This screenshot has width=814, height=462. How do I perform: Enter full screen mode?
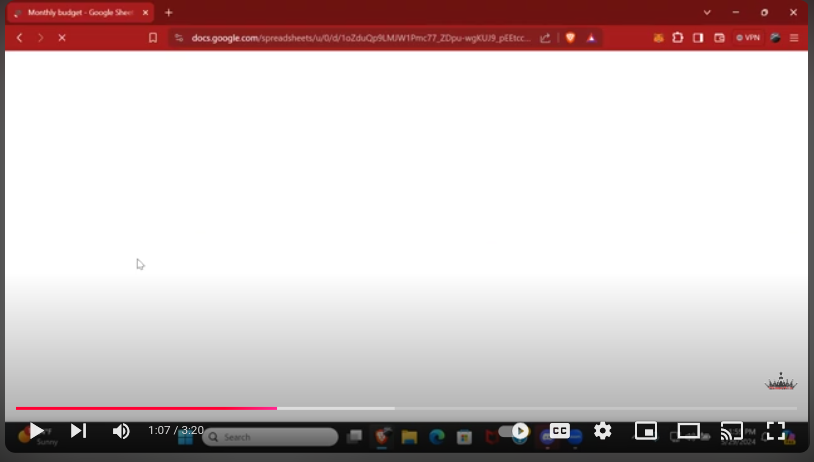(775, 431)
